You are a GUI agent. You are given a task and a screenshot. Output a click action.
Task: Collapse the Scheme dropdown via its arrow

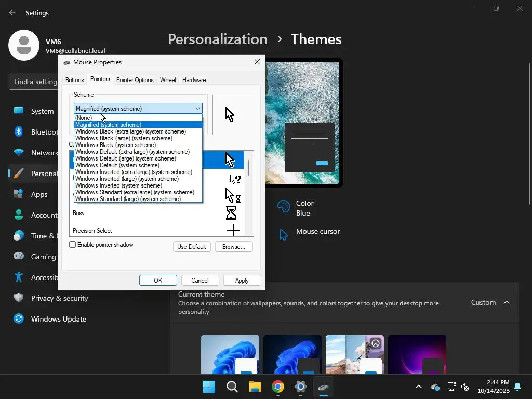[x=198, y=109]
